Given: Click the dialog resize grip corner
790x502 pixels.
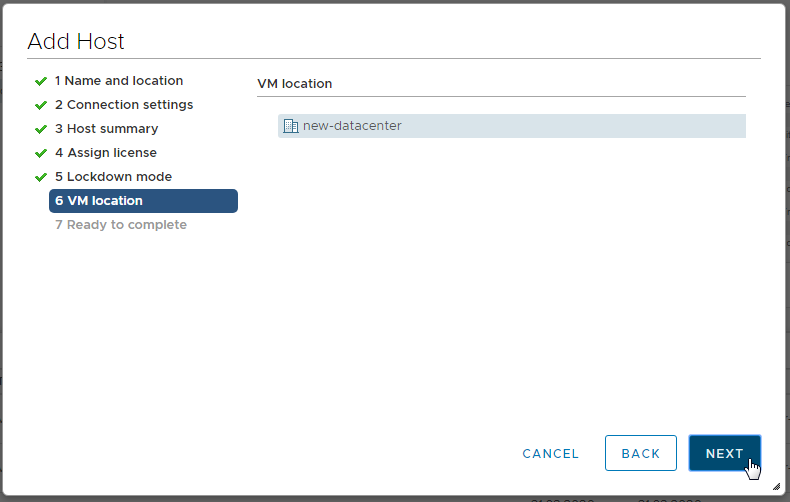Looking at the screenshot, I should tap(776, 486).
